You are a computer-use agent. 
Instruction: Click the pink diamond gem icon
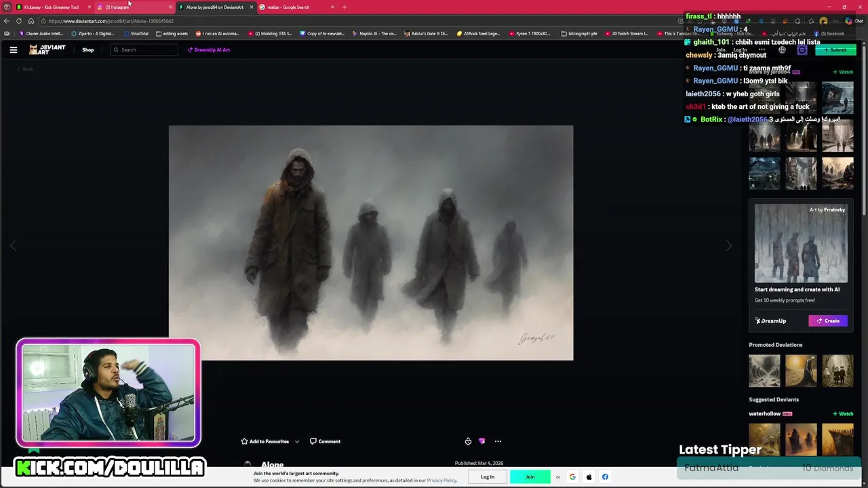[482, 441]
